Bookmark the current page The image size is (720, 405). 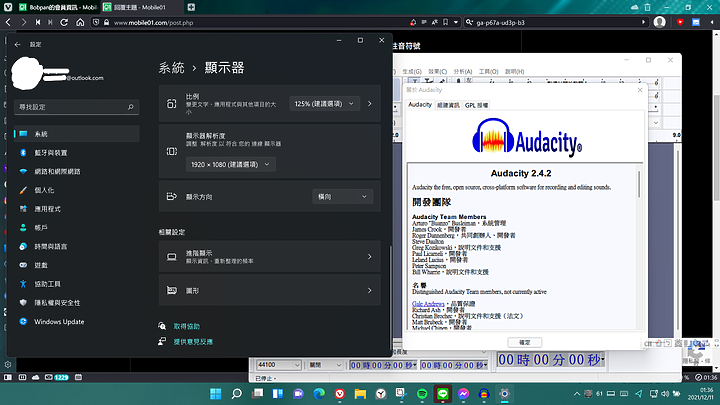(x=445, y=22)
